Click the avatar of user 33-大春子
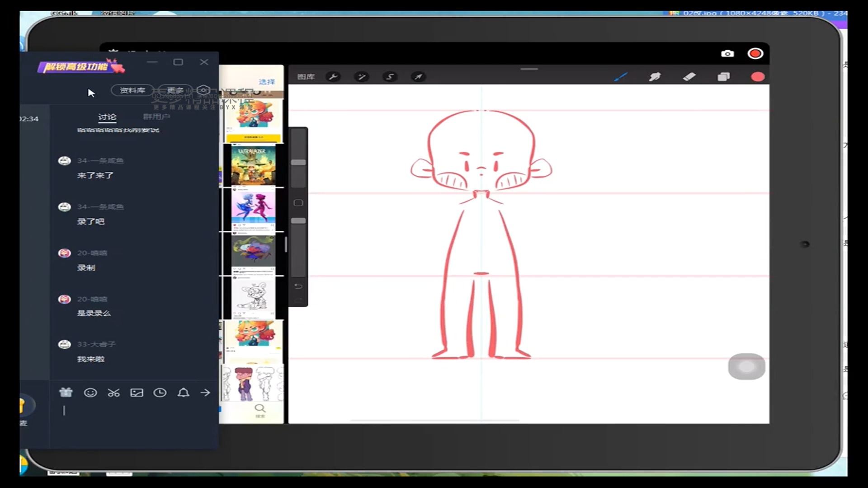 (x=65, y=344)
